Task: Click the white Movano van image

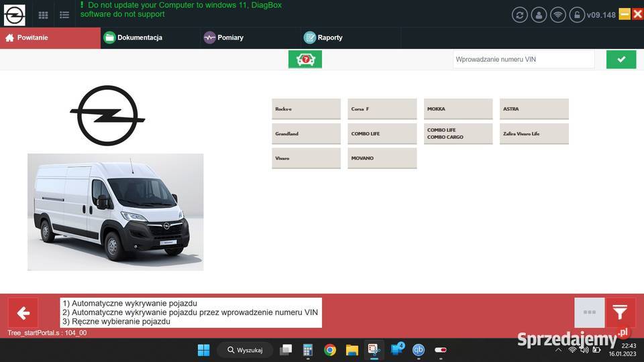Action: [115, 213]
